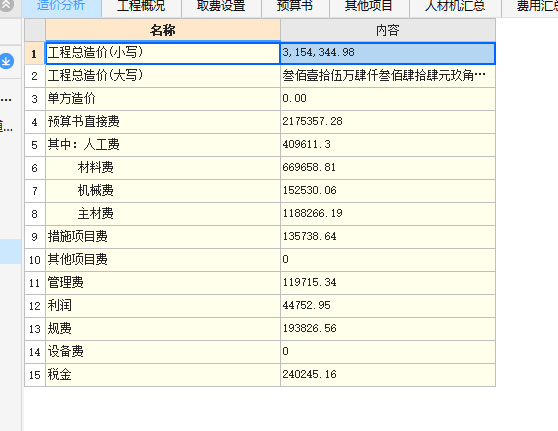Select the 3,154,344.98 value cell
Image resolution: width=558 pixels, height=431 pixels.
pos(388,53)
